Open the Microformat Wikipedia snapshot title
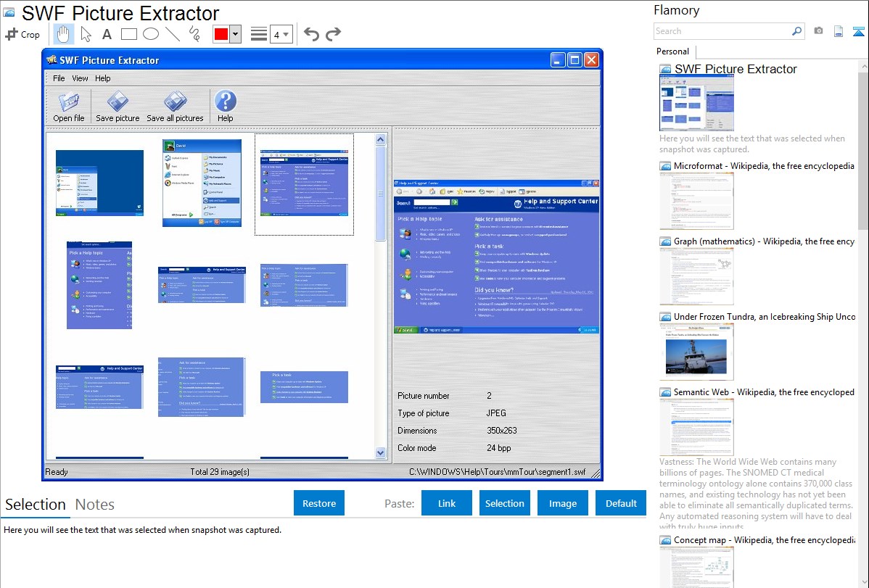Image resolution: width=869 pixels, height=588 pixels. pos(764,166)
